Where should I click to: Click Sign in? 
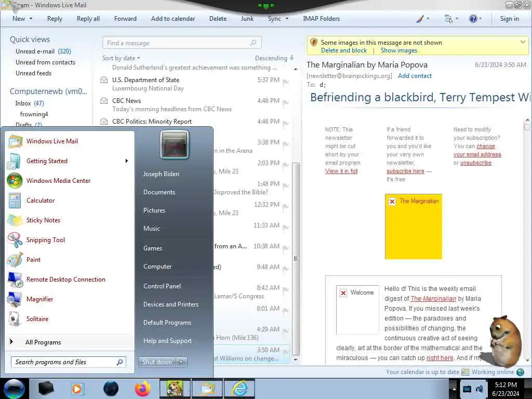(509, 19)
